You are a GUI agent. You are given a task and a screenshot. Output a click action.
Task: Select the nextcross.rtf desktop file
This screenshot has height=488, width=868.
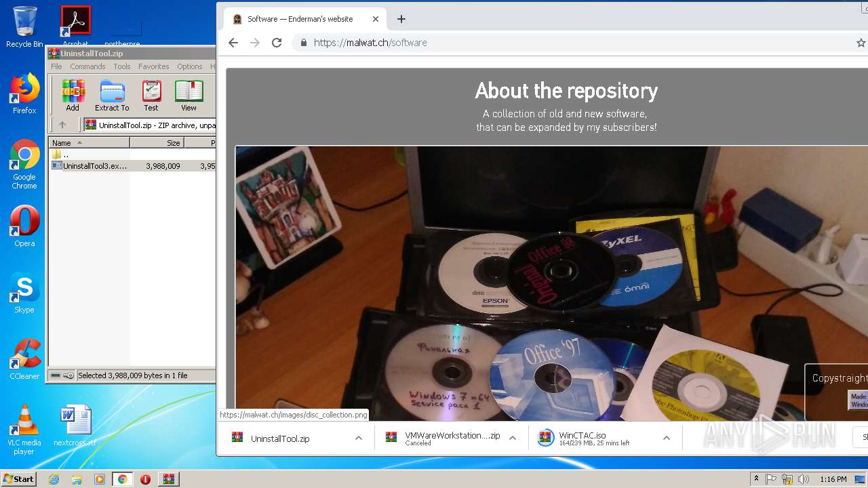(75, 426)
